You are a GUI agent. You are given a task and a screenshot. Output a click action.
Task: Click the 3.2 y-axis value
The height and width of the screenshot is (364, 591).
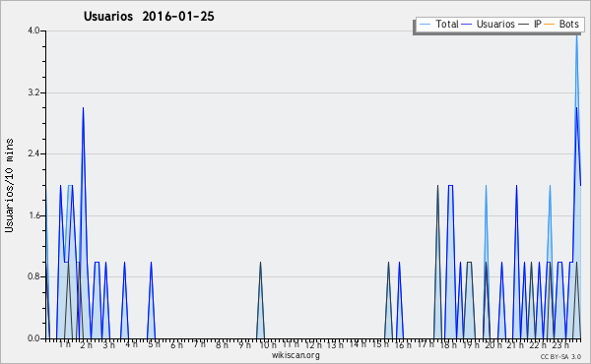(33, 92)
